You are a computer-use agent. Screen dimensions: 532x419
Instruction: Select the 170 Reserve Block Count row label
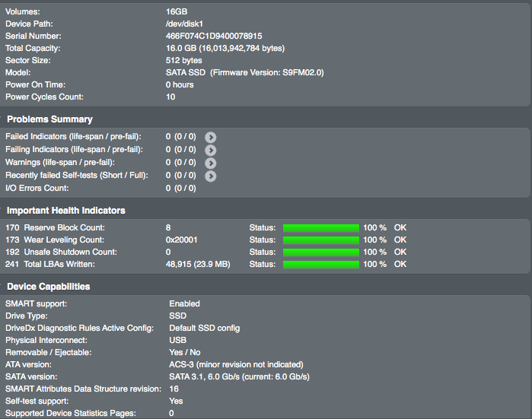[x=55, y=227]
